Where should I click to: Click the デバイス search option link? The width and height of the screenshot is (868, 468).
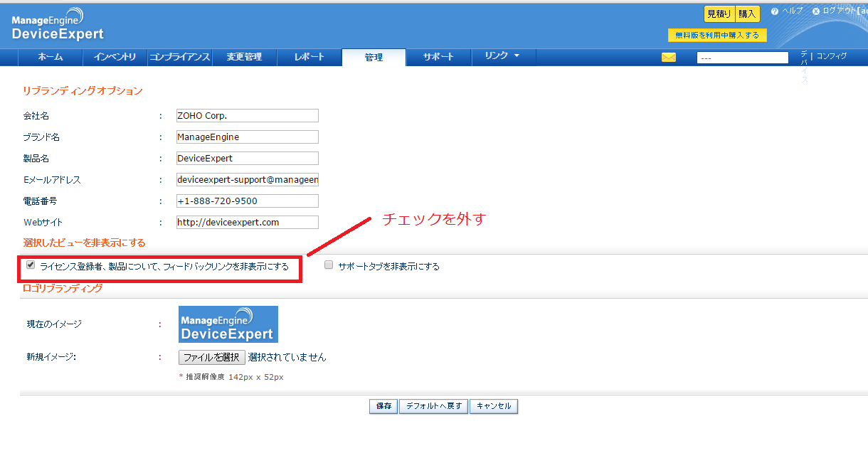[x=805, y=67]
